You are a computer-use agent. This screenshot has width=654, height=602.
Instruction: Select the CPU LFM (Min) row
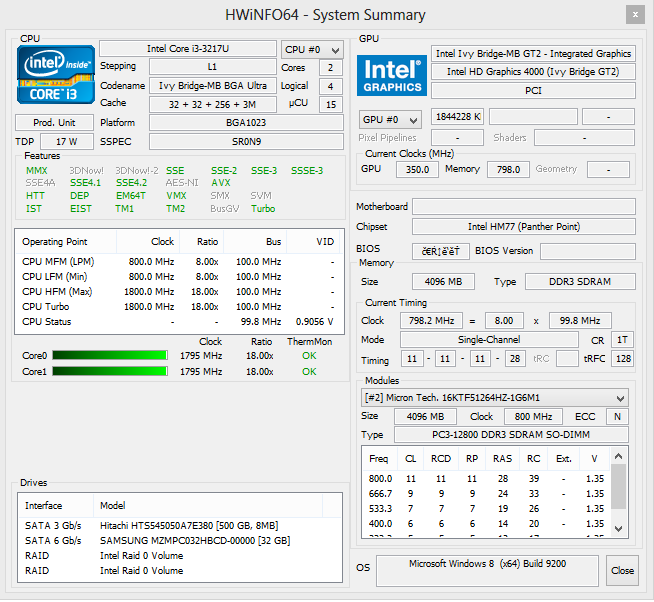coord(178,277)
